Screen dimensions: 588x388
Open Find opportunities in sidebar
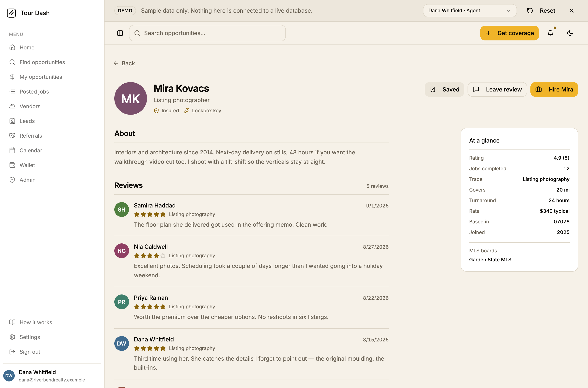coord(52,62)
